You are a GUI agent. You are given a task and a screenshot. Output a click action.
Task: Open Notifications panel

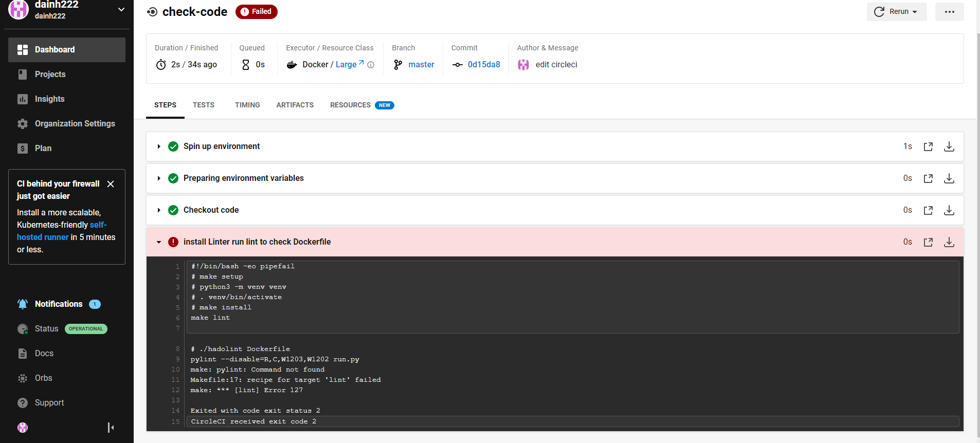[x=59, y=304]
